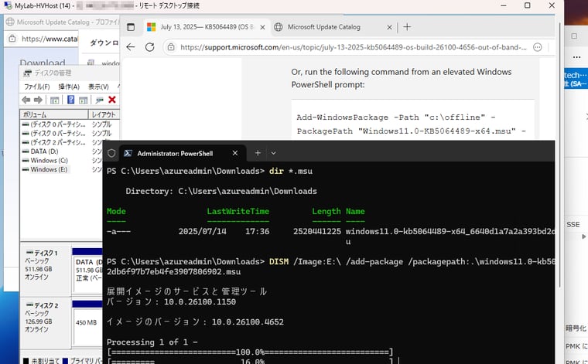The width and height of the screenshot is (588, 364).
Task: Expand the Terminal new-tab profile dropdown
Action: click(x=273, y=153)
